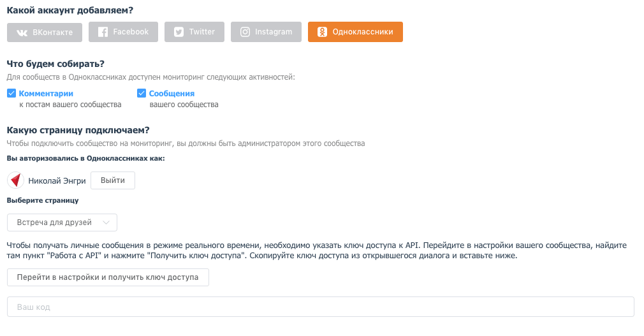
Task: Focus the 'Ваш код' input field
Action: [x=320, y=307]
